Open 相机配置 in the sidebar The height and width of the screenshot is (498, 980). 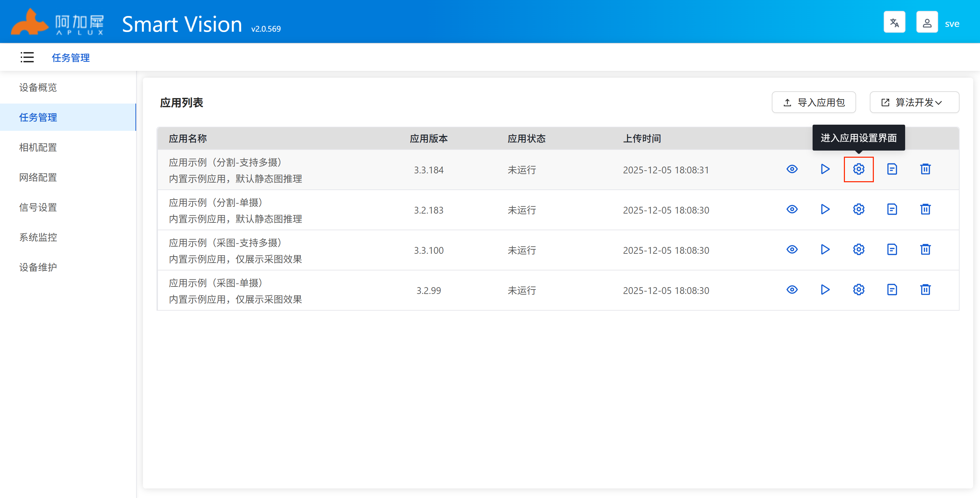coord(38,147)
